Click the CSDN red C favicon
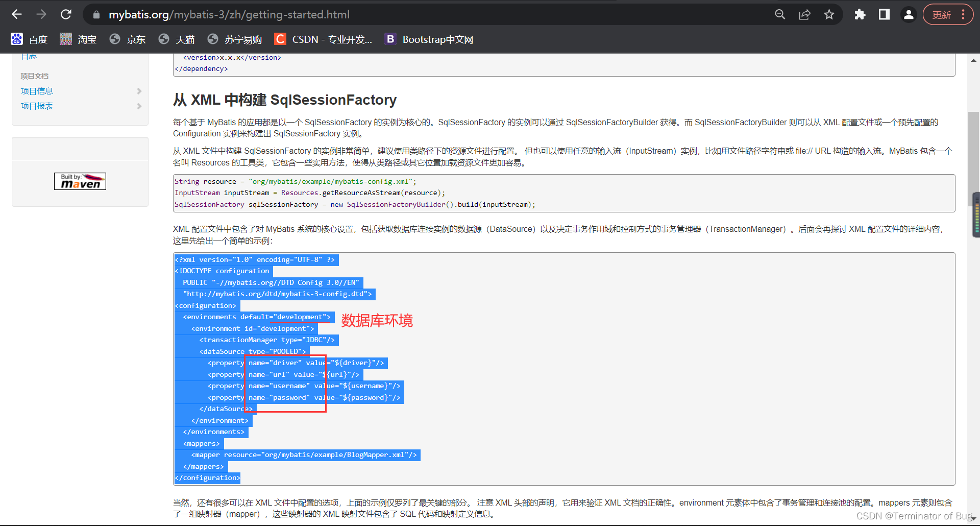The width and height of the screenshot is (980, 526). (x=280, y=39)
